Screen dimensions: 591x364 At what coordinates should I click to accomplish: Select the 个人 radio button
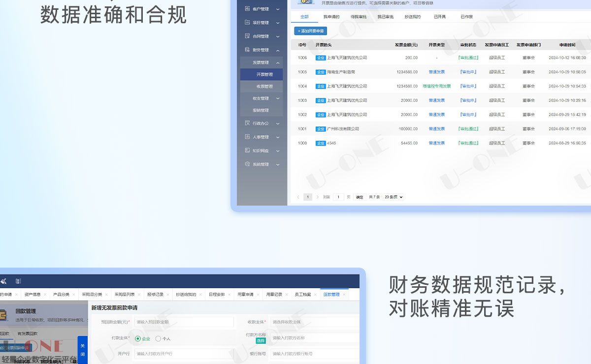(x=158, y=338)
